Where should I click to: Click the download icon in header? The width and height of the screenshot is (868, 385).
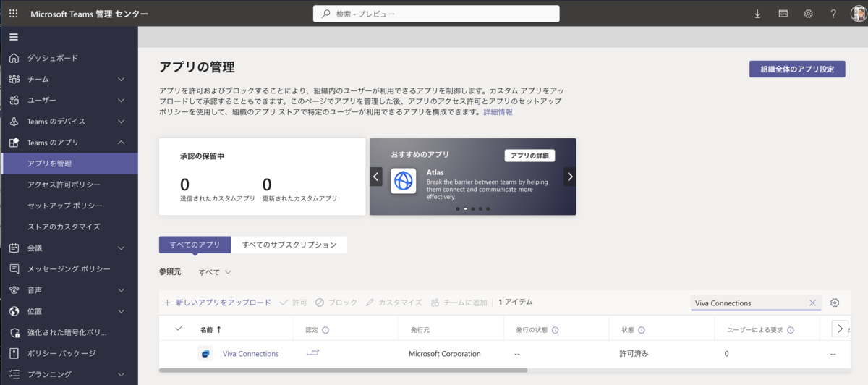(758, 14)
